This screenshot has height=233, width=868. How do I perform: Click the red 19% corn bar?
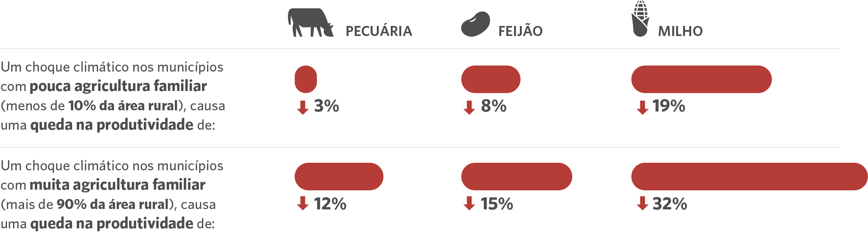pyautogui.click(x=701, y=79)
